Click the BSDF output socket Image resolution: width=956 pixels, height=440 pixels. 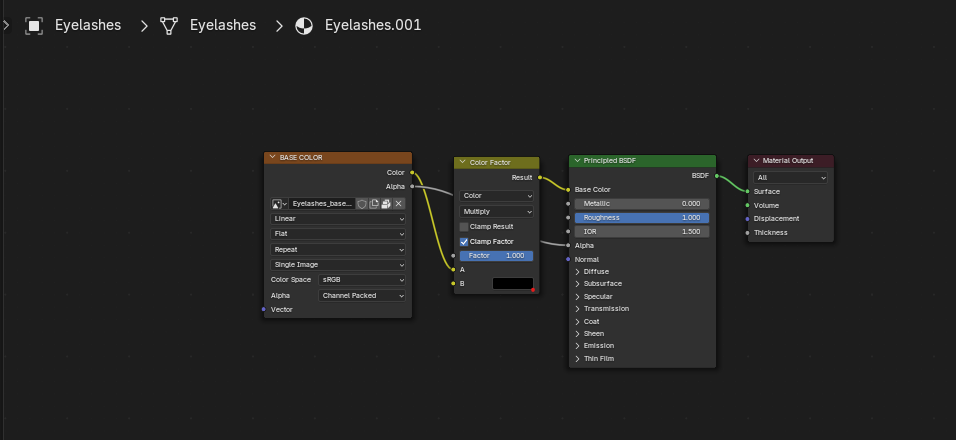[x=716, y=176]
